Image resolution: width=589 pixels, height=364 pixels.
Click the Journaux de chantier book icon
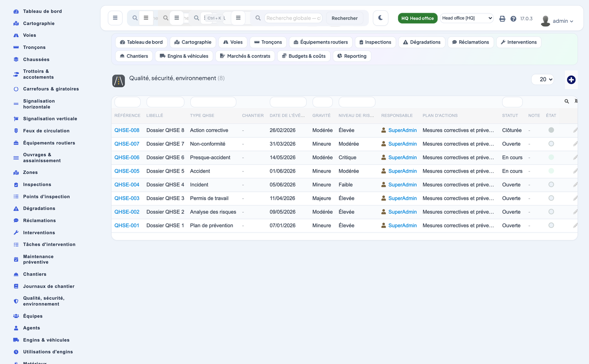(x=16, y=286)
